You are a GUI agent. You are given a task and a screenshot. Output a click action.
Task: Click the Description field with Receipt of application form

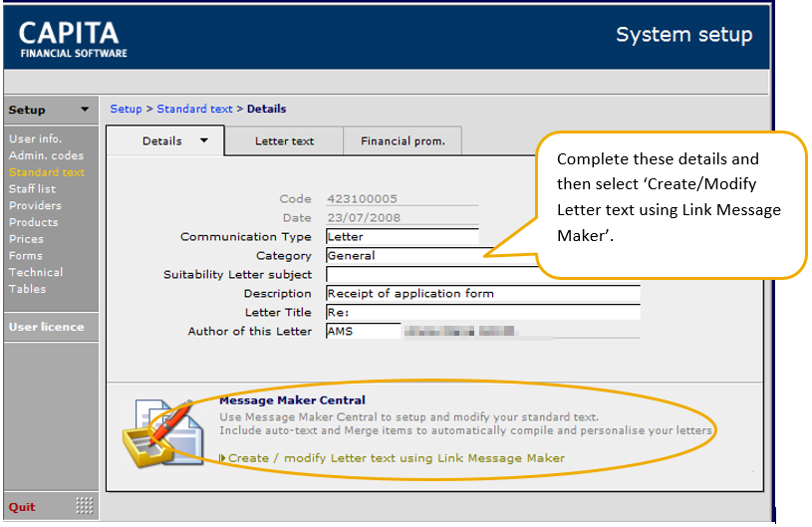tap(483, 294)
